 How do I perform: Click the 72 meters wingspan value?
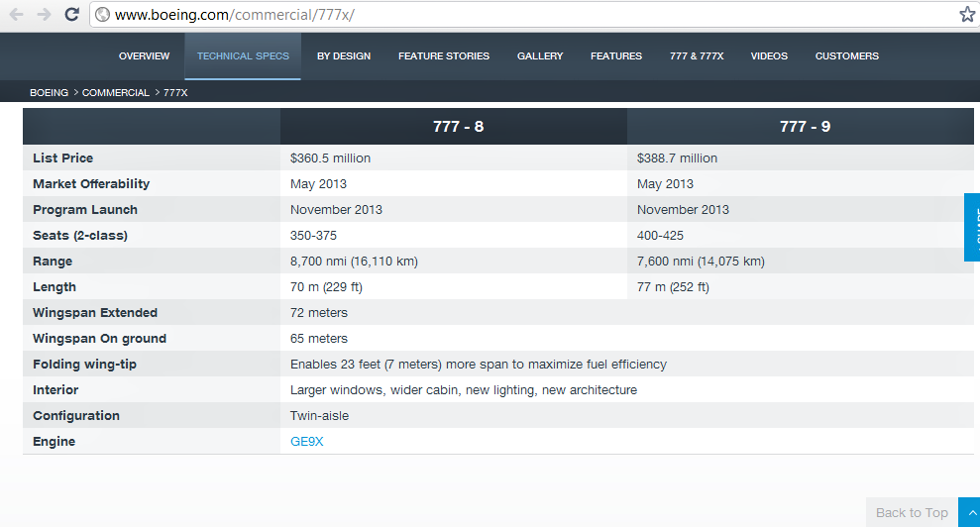coord(319,313)
